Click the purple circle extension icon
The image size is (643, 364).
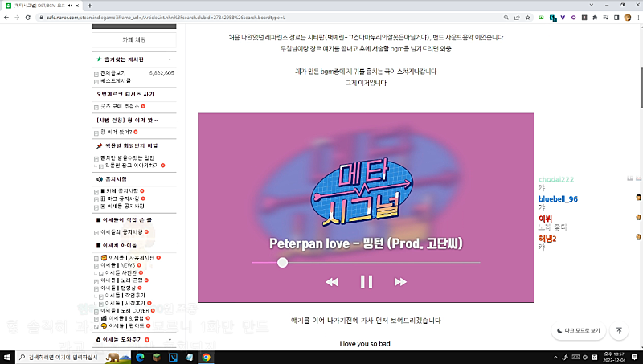(x=573, y=18)
